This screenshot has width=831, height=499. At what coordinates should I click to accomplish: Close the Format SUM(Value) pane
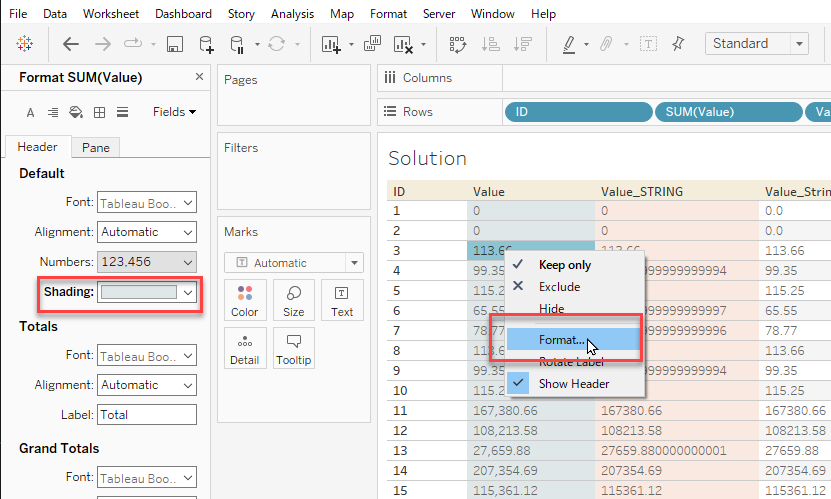[199, 77]
